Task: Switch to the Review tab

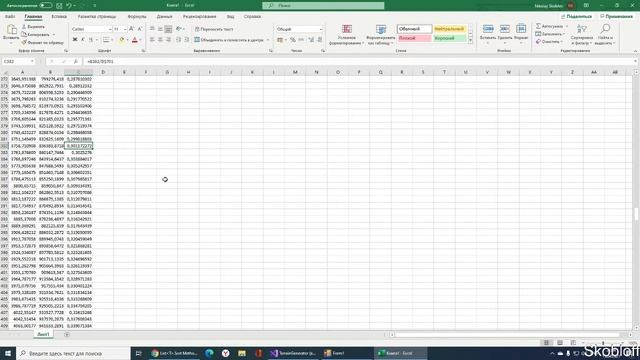Action: point(199,17)
